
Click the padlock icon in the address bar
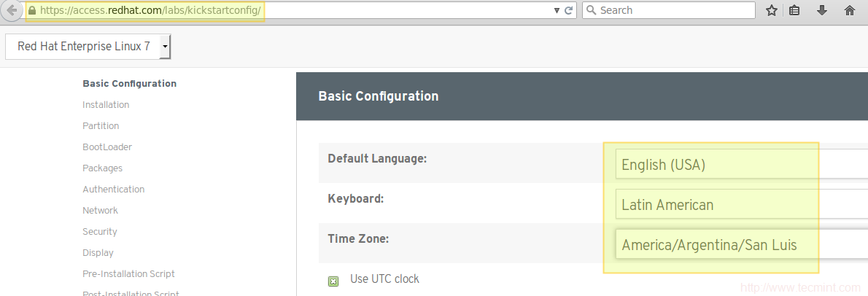coord(31,11)
